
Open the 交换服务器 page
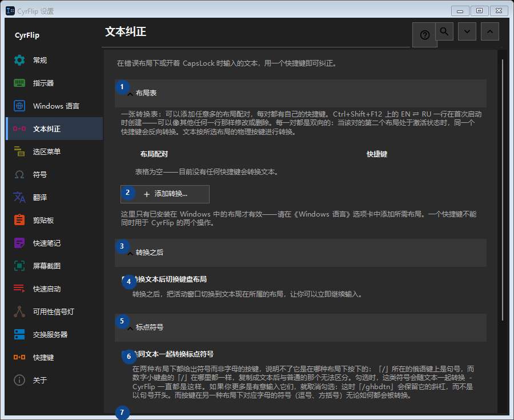pyautogui.click(x=54, y=334)
